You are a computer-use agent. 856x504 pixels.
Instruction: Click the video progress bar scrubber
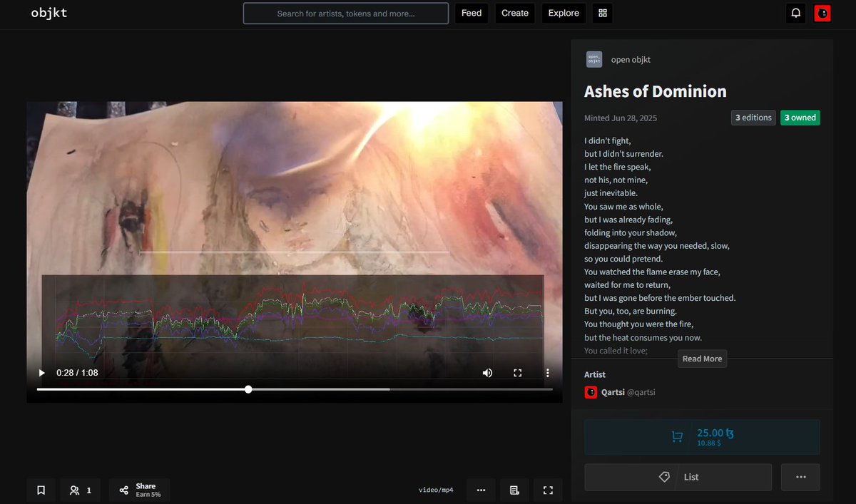[x=248, y=389]
